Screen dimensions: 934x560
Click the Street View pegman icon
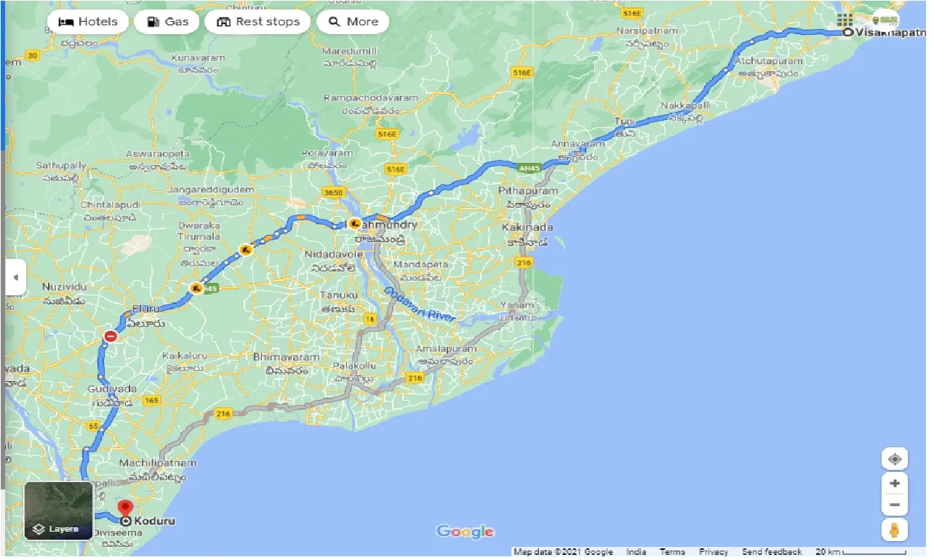[894, 531]
